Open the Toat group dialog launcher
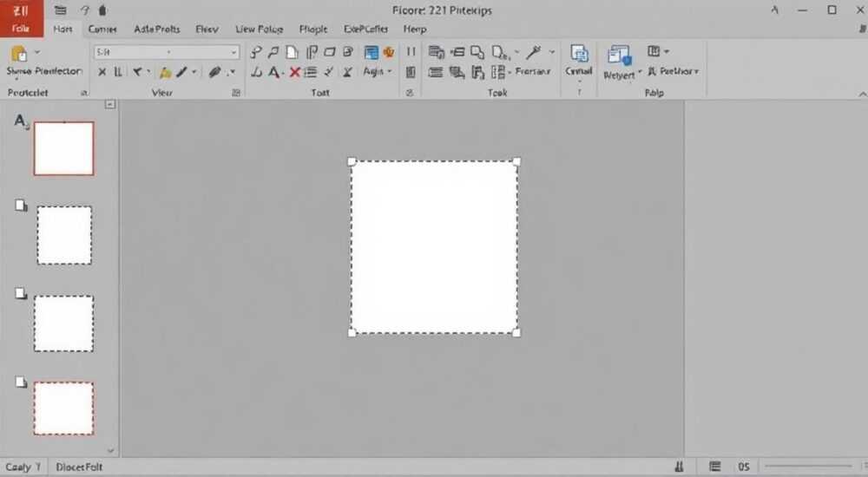 click(410, 93)
